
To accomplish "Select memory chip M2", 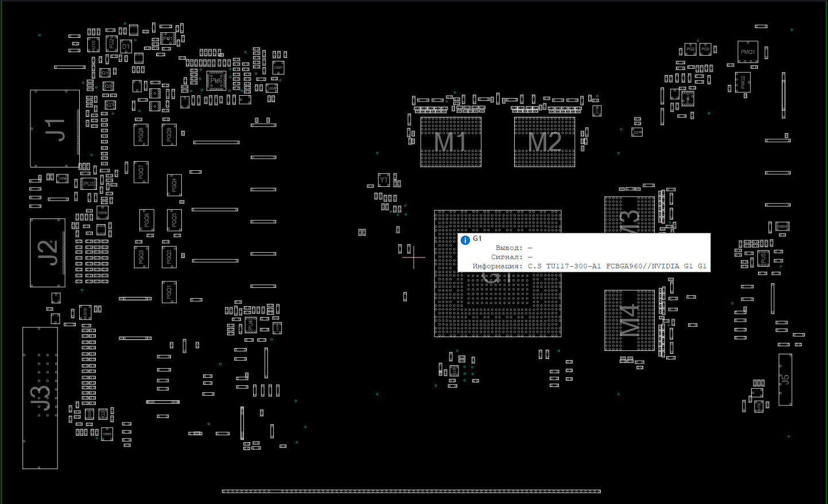I will click(544, 142).
